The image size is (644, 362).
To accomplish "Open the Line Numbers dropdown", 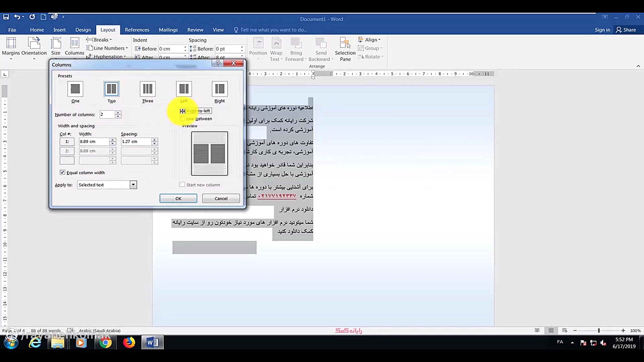I will click(x=107, y=48).
